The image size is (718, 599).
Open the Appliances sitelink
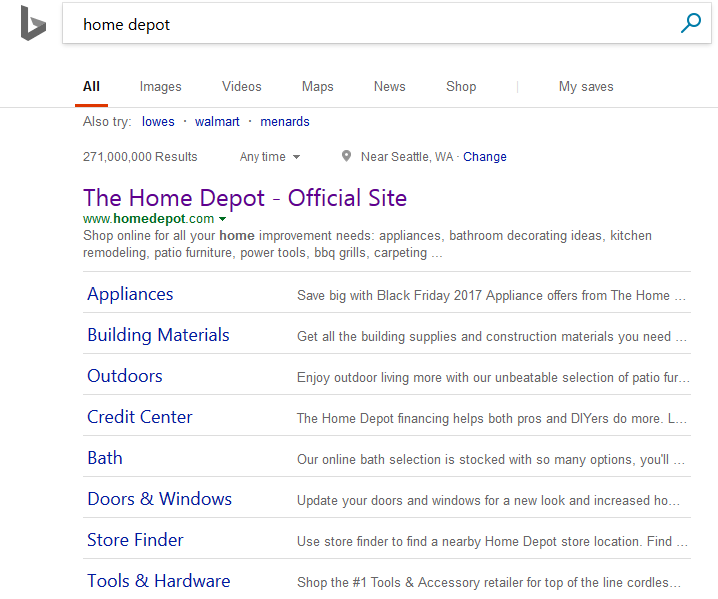point(130,294)
